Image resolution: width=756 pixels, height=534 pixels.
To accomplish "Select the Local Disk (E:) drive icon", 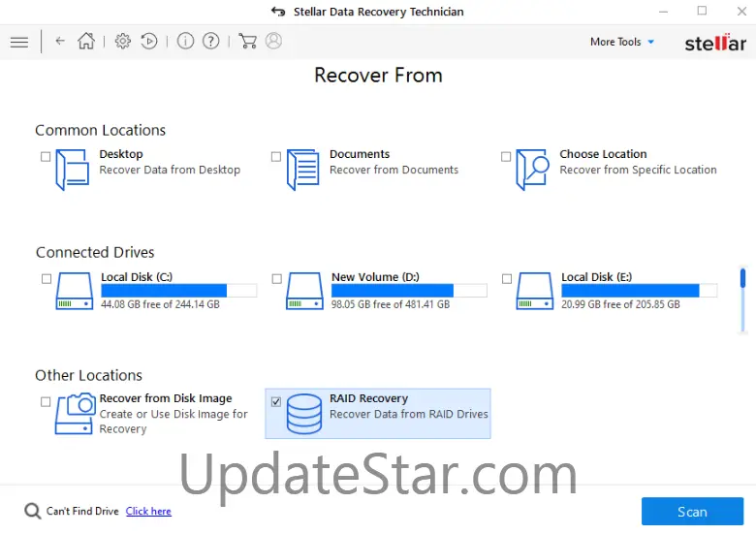I will pyautogui.click(x=535, y=291).
